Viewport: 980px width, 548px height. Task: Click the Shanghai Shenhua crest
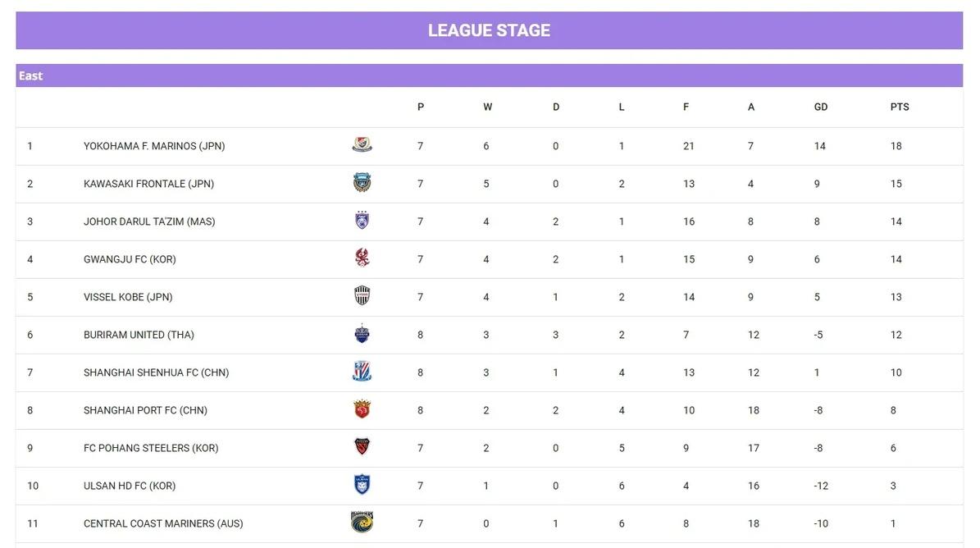(x=362, y=371)
